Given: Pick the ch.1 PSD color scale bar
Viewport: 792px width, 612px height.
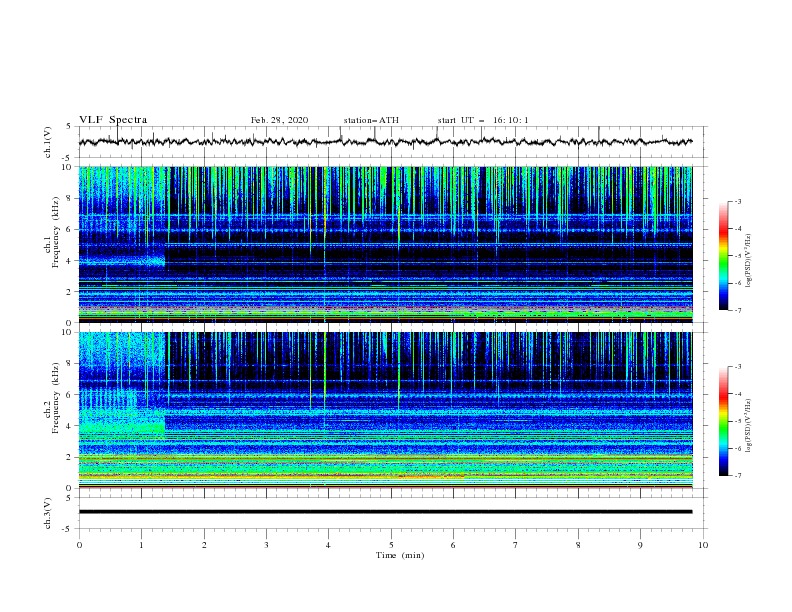Looking at the screenshot, I should [723, 256].
